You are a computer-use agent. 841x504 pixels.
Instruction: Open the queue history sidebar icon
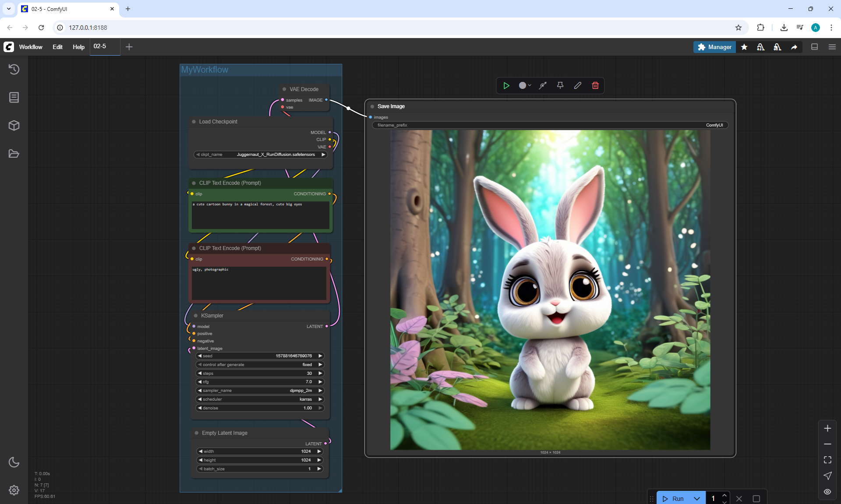point(14,69)
